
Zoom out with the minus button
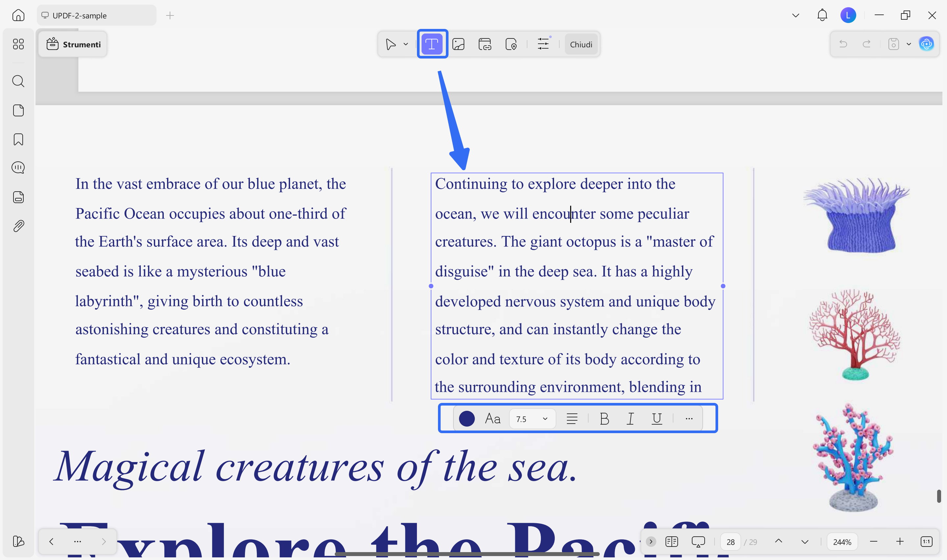click(x=873, y=542)
